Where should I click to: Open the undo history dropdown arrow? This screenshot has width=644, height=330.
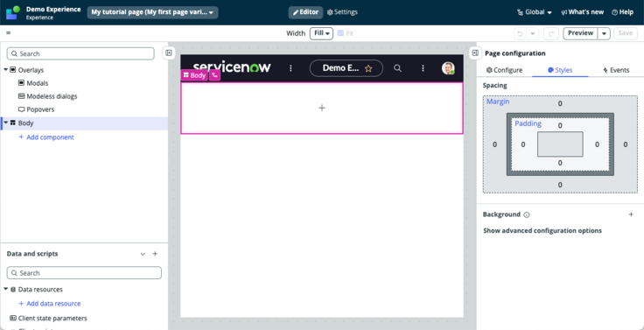532,33
